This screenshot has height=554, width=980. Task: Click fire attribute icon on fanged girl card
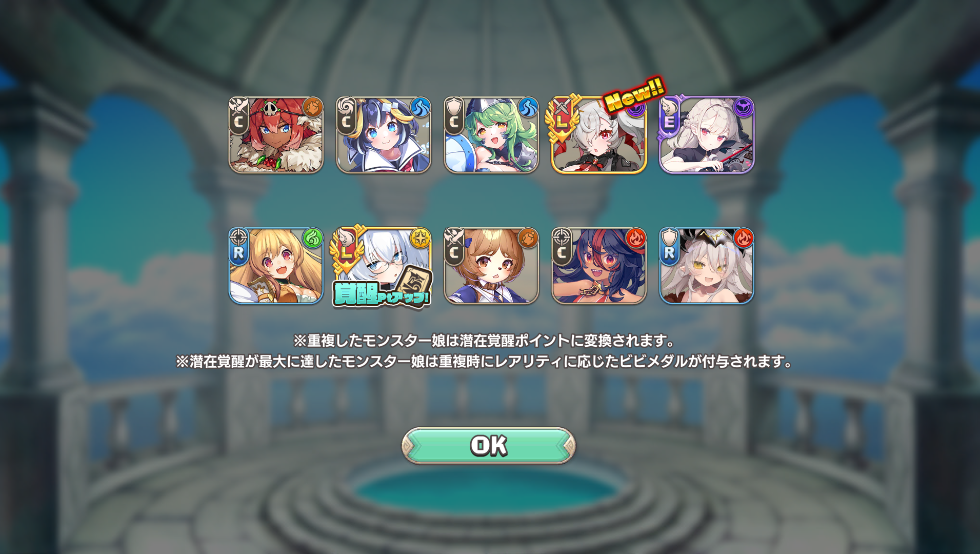pyautogui.click(x=636, y=238)
